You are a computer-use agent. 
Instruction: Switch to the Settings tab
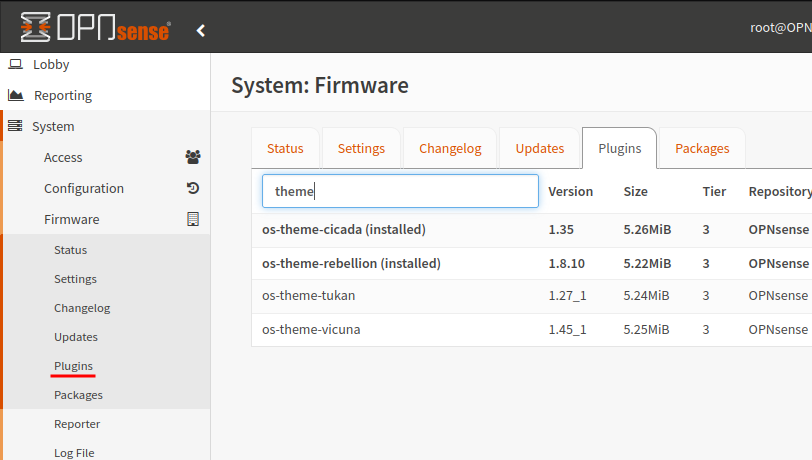[361, 148]
